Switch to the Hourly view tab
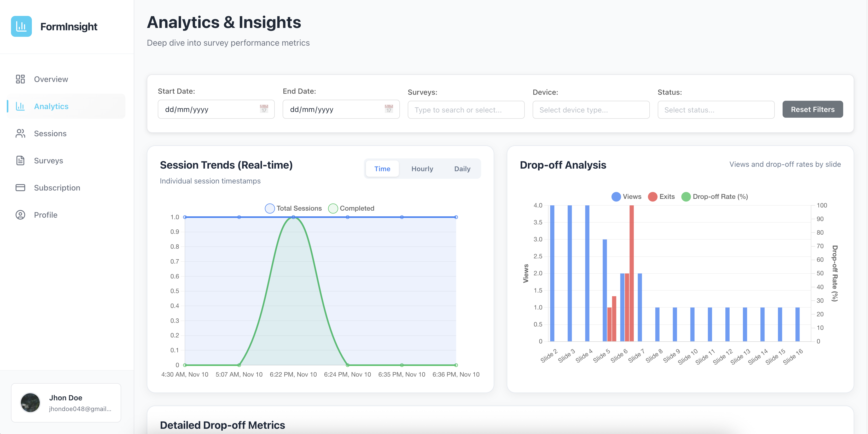This screenshot has width=868, height=434. point(422,169)
